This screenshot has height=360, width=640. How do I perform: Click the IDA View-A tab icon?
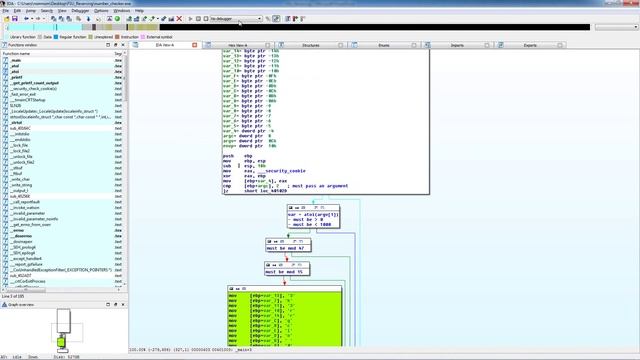click(136, 45)
